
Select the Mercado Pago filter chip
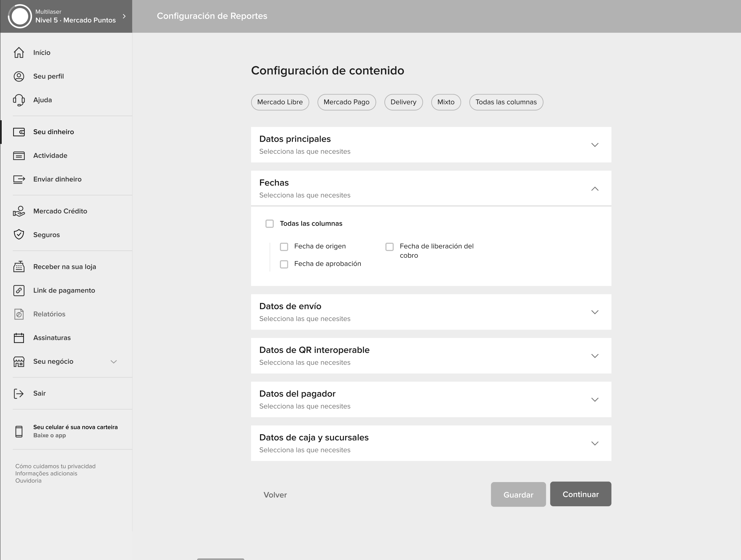coord(346,102)
